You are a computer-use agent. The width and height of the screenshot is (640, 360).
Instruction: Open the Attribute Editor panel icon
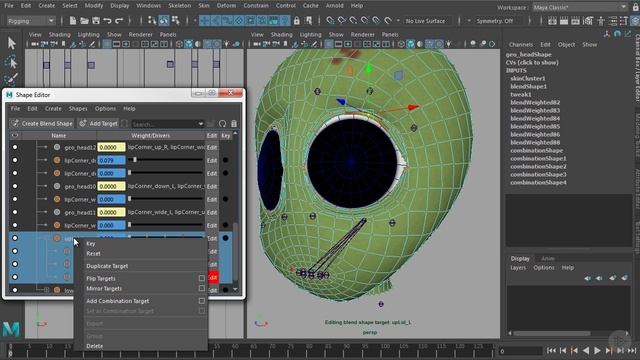pyautogui.click(x=613, y=20)
